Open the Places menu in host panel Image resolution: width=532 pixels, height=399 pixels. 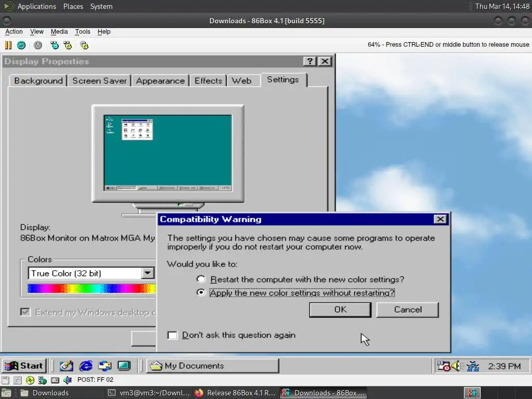click(x=73, y=6)
